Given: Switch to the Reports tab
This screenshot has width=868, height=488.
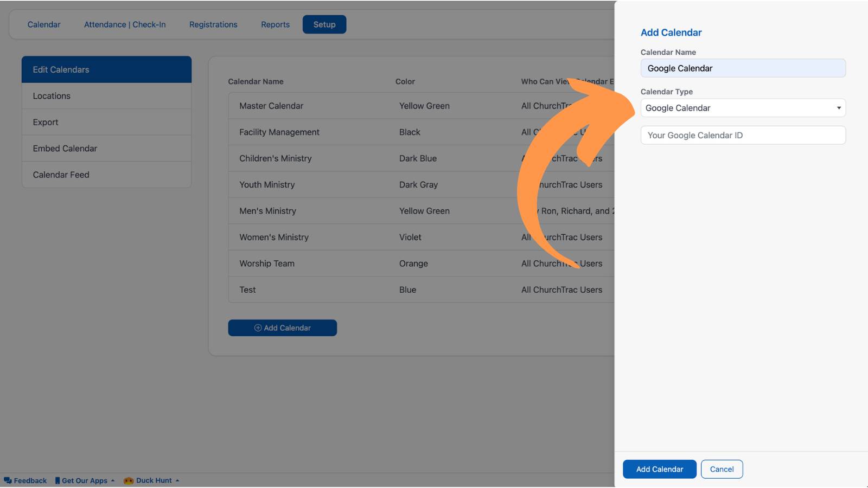Looking at the screenshot, I should point(275,24).
